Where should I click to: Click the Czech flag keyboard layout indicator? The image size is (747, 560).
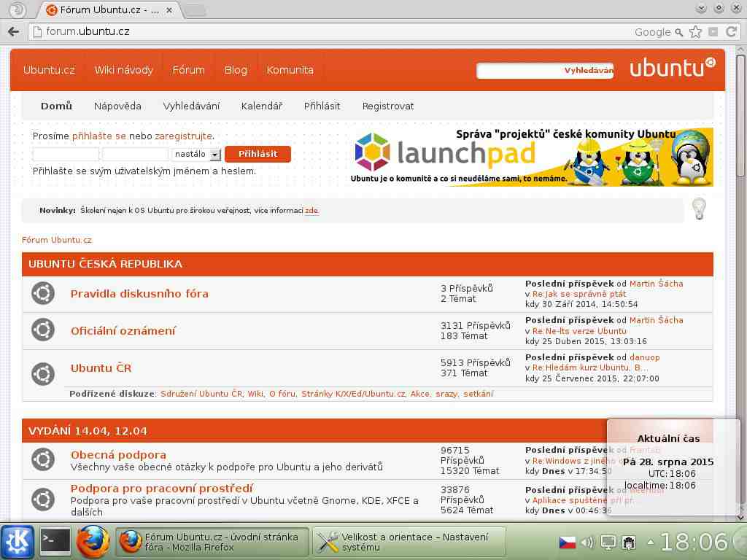coord(567,542)
